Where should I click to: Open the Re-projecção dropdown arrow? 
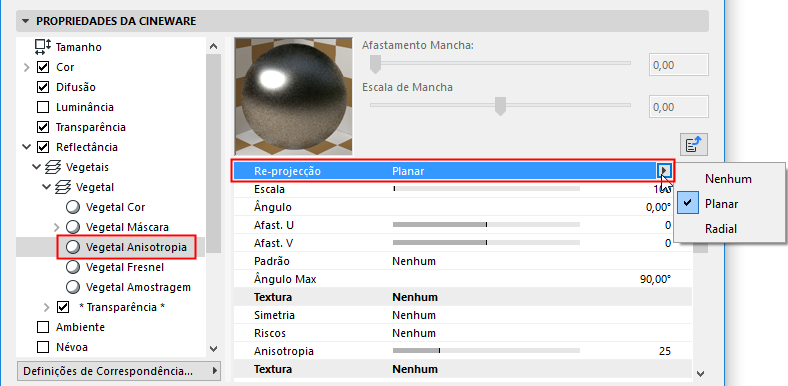pyautogui.click(x=664, y=171)
